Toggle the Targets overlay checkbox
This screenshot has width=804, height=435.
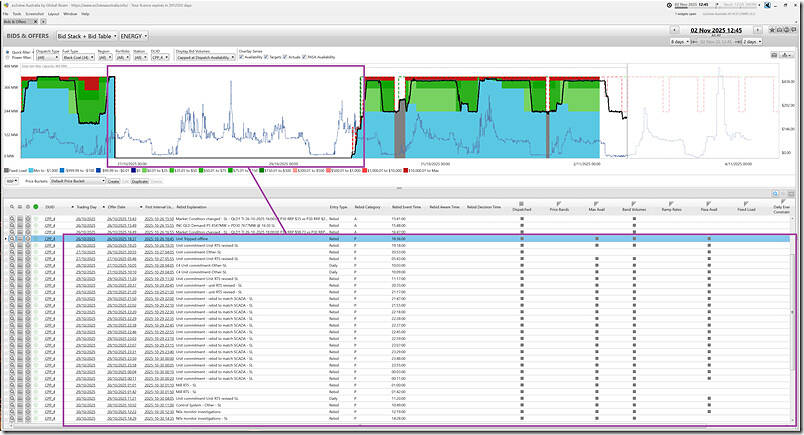266,57
